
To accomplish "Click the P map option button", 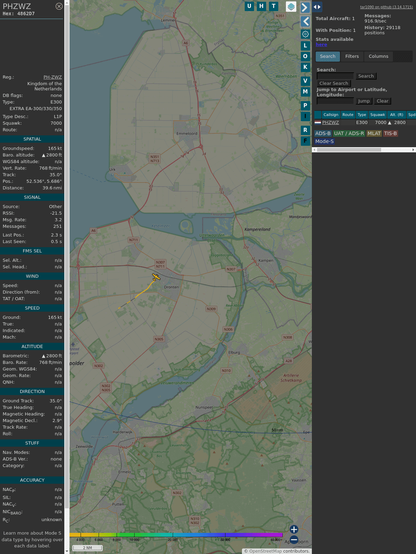I will click(x=305, y=106).
